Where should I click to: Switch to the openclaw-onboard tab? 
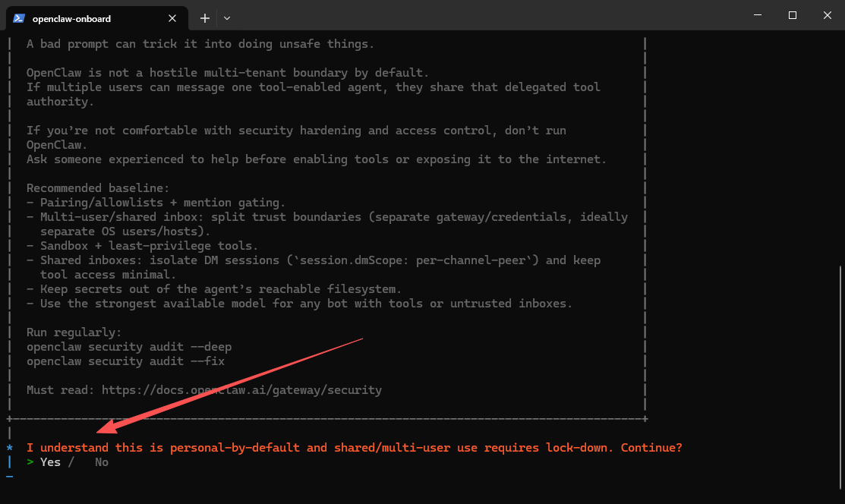91,18
